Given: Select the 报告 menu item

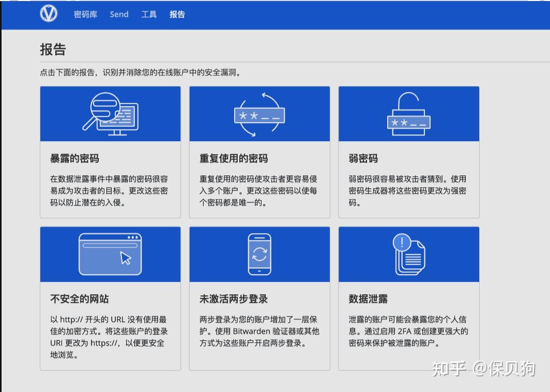Looking at the screenshot, I should (177, 14).
